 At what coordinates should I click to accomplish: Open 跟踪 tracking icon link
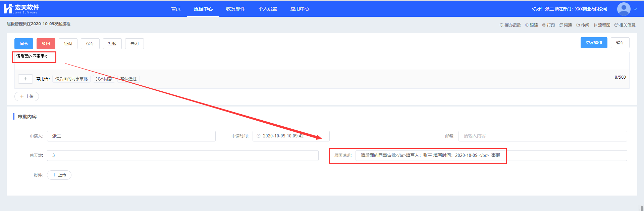(x=527, y=25)
